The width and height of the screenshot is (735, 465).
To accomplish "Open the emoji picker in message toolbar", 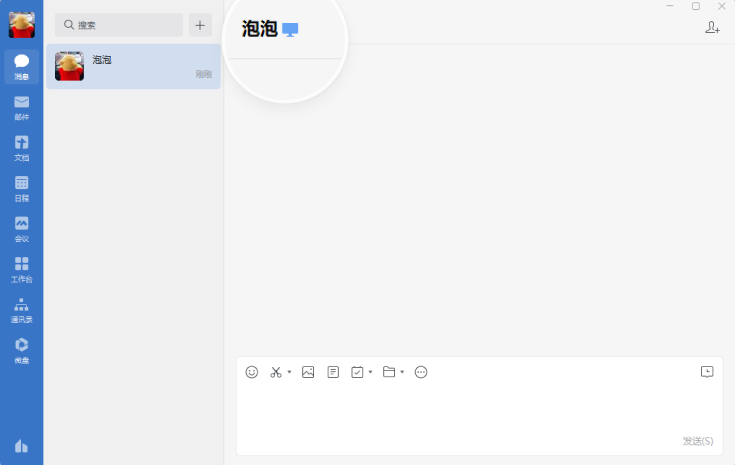I will (252, 372).
